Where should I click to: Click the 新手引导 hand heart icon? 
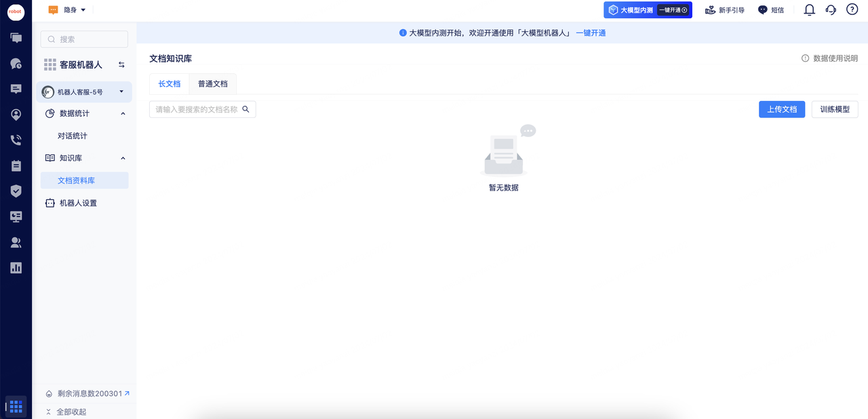pos(711,10)
